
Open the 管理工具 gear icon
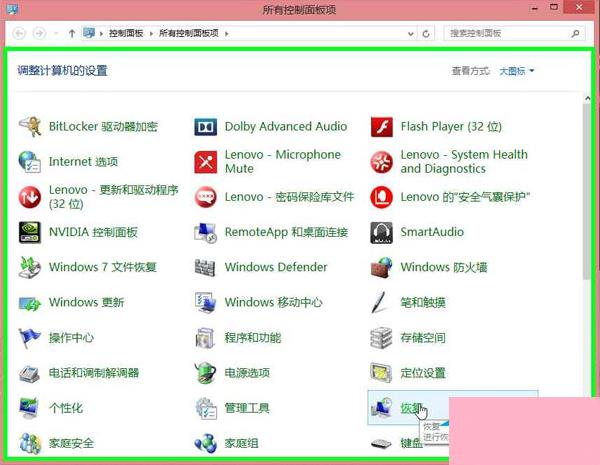click(205, 408)
